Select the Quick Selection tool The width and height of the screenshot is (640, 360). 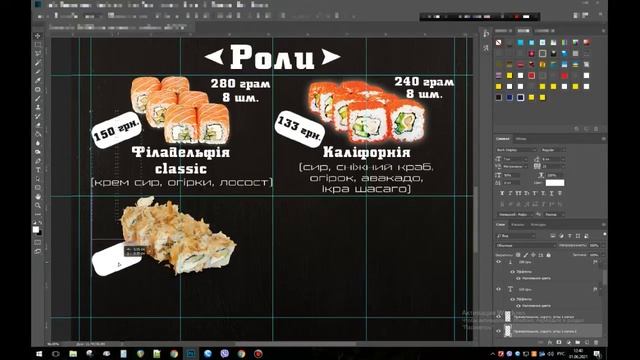tap(38, 63)
